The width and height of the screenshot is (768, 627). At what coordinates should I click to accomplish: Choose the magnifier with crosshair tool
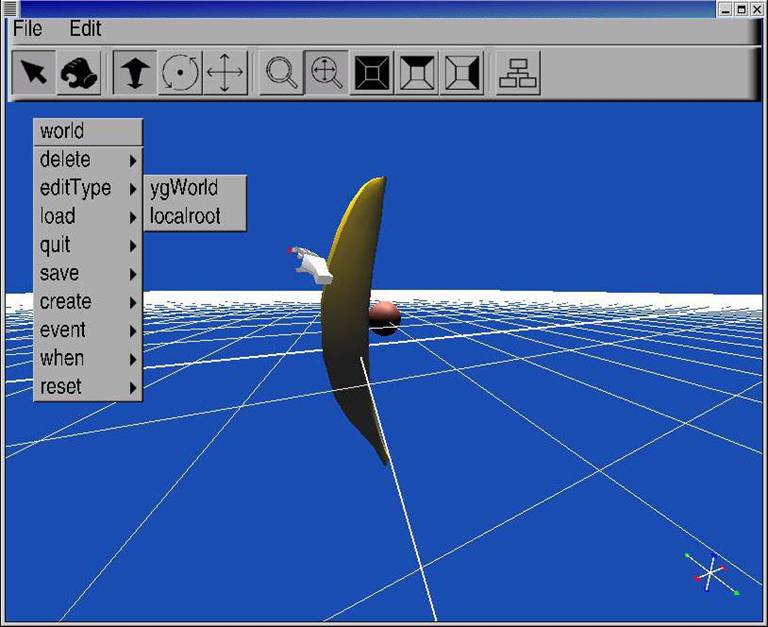click(x=326, y=72)
